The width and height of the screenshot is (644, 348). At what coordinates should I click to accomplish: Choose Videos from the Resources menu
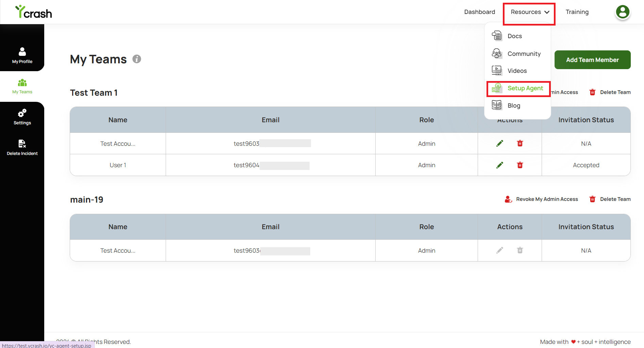pos(517,70)
